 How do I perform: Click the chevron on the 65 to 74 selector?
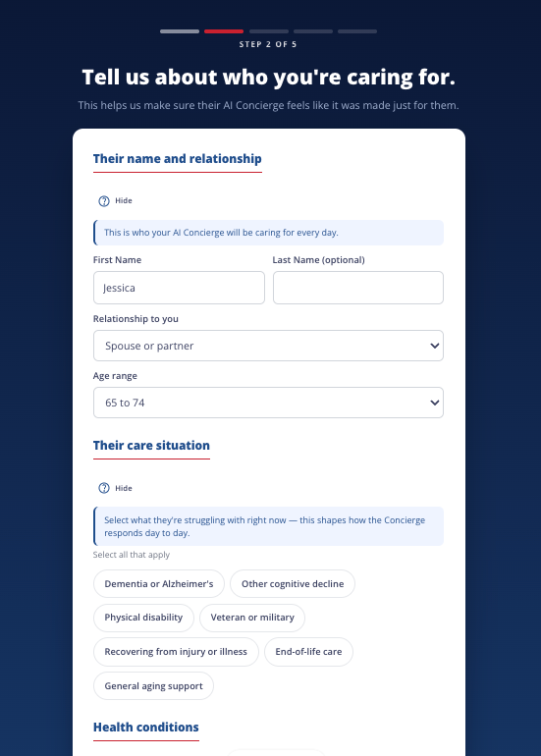[434, 403]
